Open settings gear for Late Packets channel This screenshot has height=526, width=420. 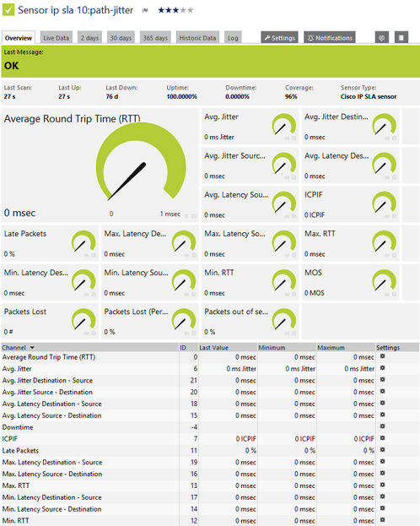point(382,450)
